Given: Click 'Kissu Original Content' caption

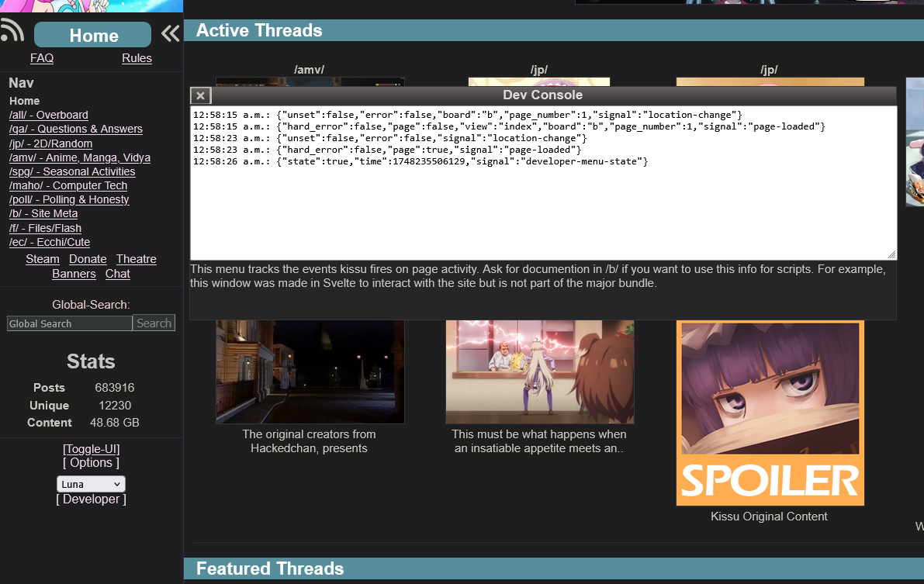Looking at the screenshot, I should 769,517.
